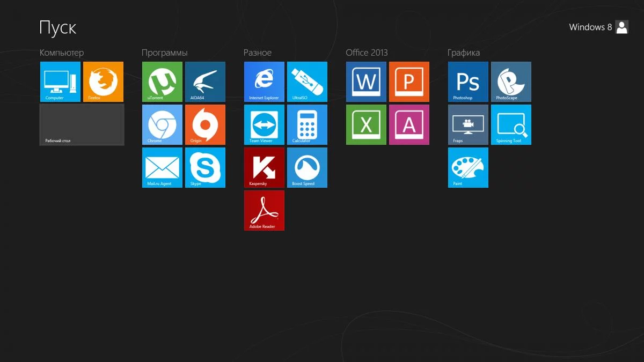Launch the PowerPoint tile in Office 2013

(409, 82)
